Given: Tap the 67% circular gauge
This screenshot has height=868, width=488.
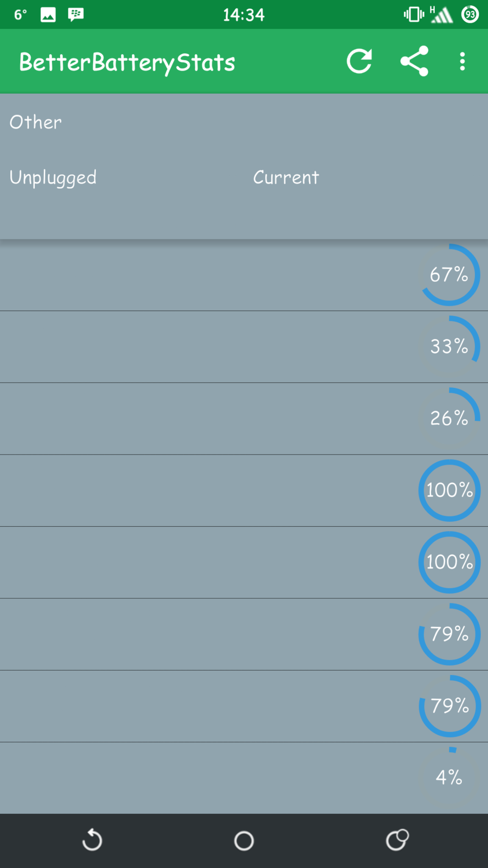Looking at the screenshot, I should [x=449, y=275].
